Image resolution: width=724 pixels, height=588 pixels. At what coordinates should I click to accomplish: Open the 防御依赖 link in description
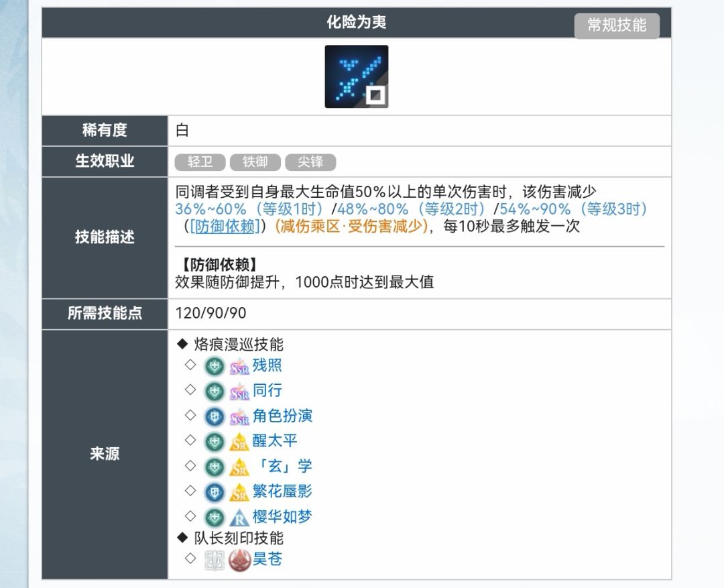(x=225, y=226)
